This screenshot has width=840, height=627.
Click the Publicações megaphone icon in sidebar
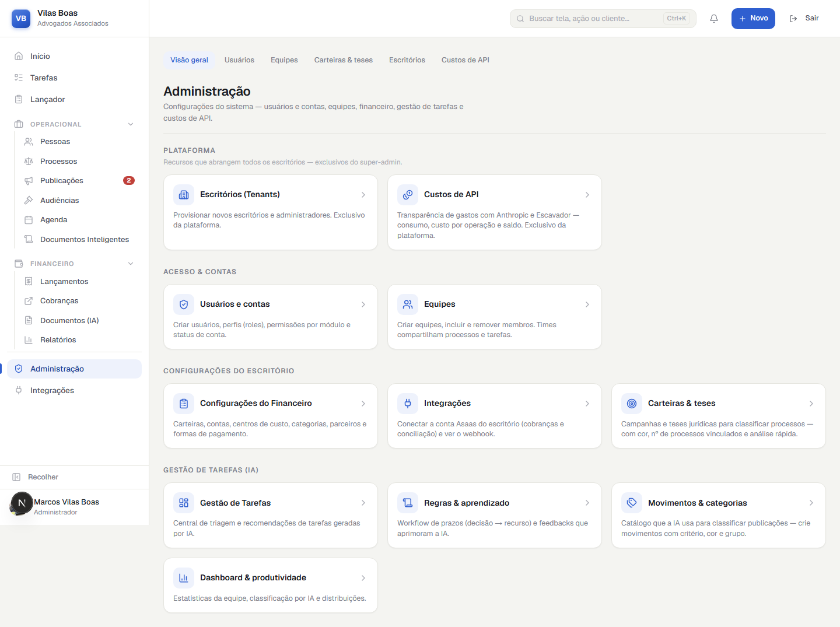[x=29, y=181]
